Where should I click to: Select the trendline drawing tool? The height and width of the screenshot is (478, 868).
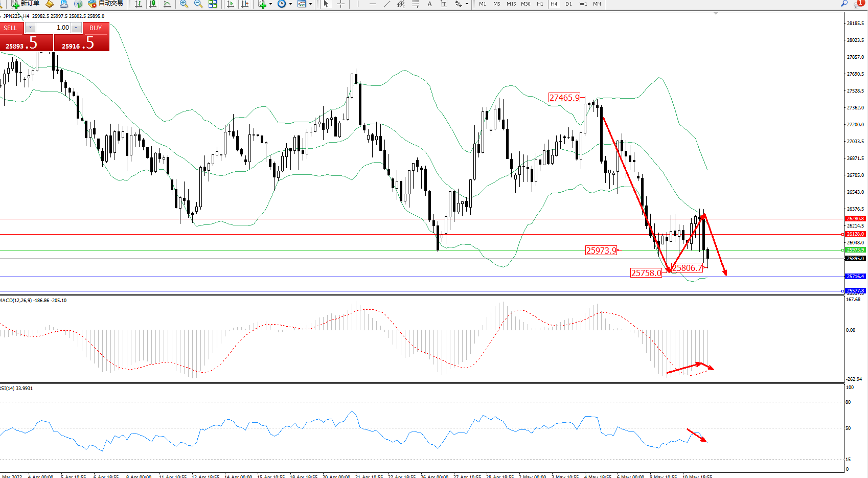387,4
